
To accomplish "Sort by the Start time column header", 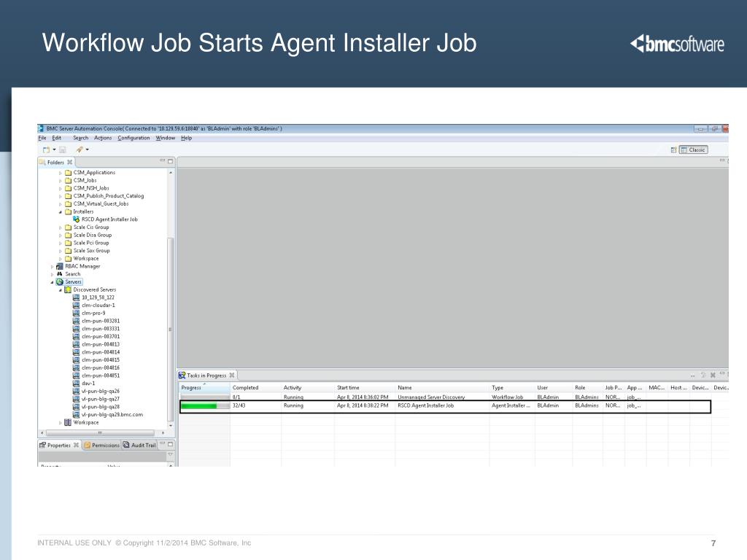I will pos(365,388).
